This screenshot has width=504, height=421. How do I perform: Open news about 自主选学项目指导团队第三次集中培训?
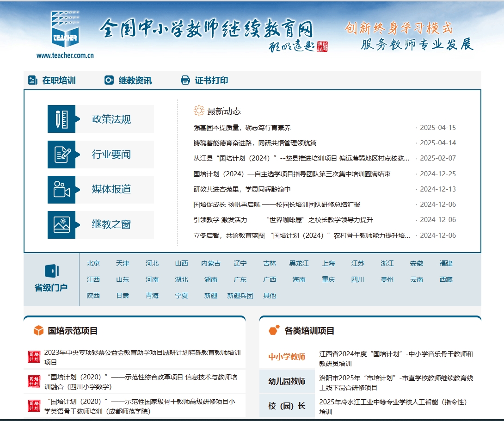[x=292, y=173]
